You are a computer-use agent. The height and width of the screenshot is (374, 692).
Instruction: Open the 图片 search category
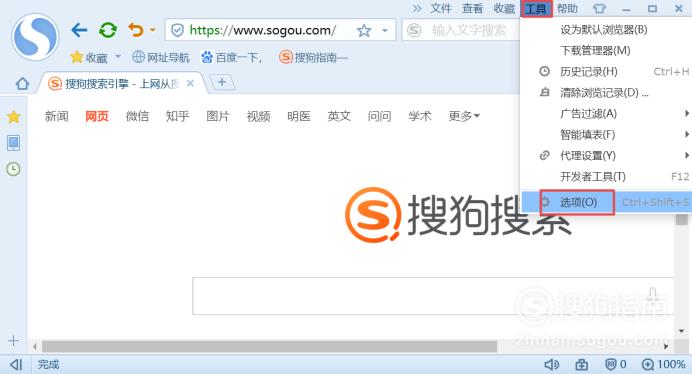[x=218, y=116]
